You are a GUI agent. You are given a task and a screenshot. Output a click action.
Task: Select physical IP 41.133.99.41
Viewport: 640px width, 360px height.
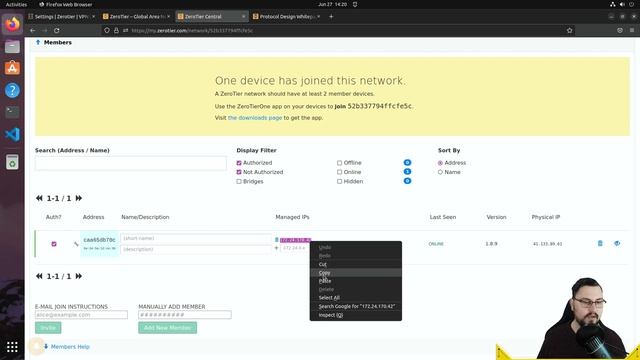(547, 244)
